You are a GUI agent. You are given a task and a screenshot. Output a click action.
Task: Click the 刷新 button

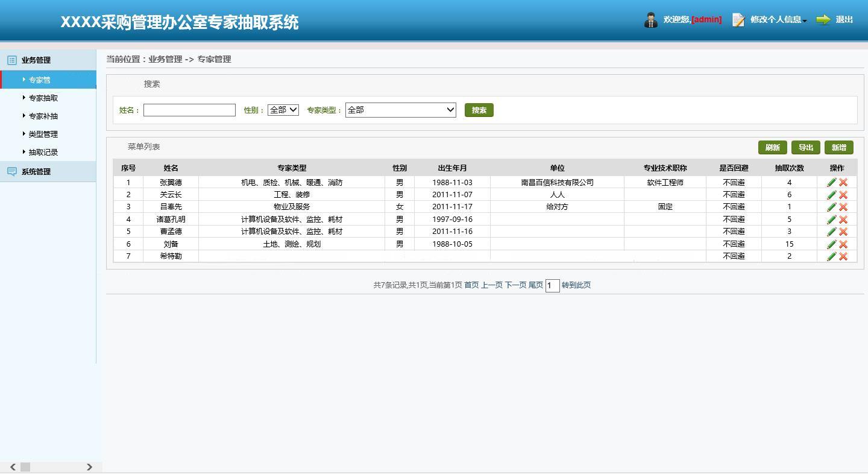pos(773,148)
